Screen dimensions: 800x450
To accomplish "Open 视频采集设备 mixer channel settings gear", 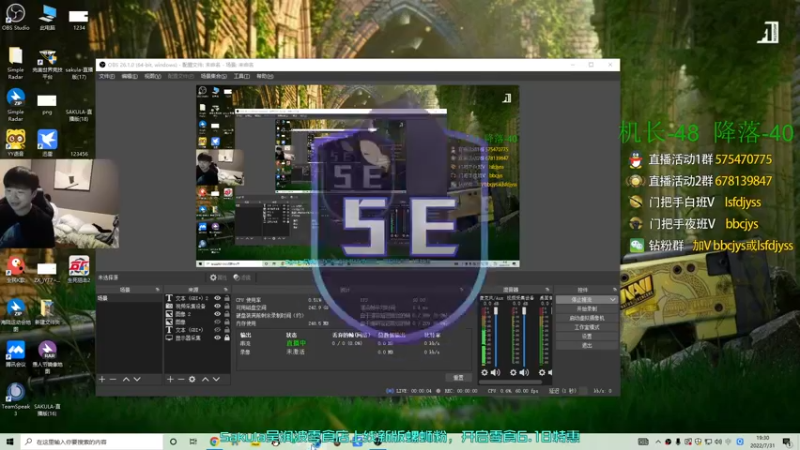I will (x=513, y=373).
